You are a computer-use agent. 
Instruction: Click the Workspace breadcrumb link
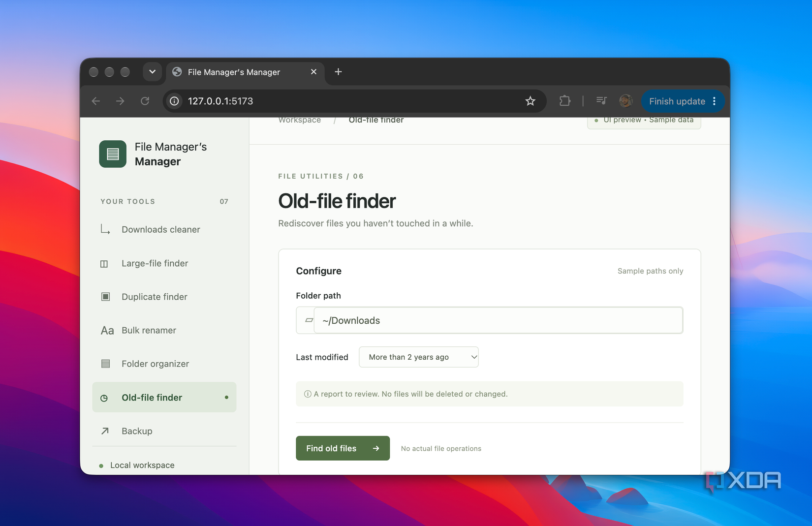(x=300, y=120)
